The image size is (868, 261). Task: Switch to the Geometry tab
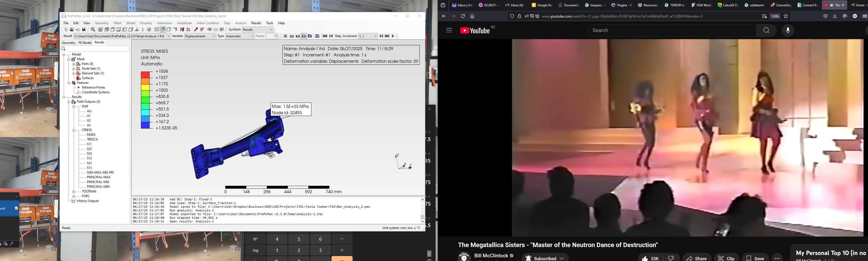[x=68, y=43]
